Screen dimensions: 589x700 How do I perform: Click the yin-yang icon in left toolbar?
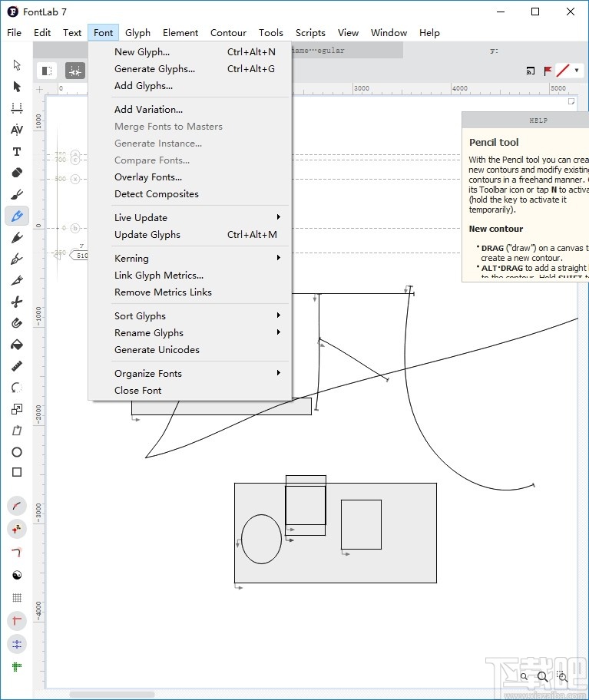[x=17, y=575]
